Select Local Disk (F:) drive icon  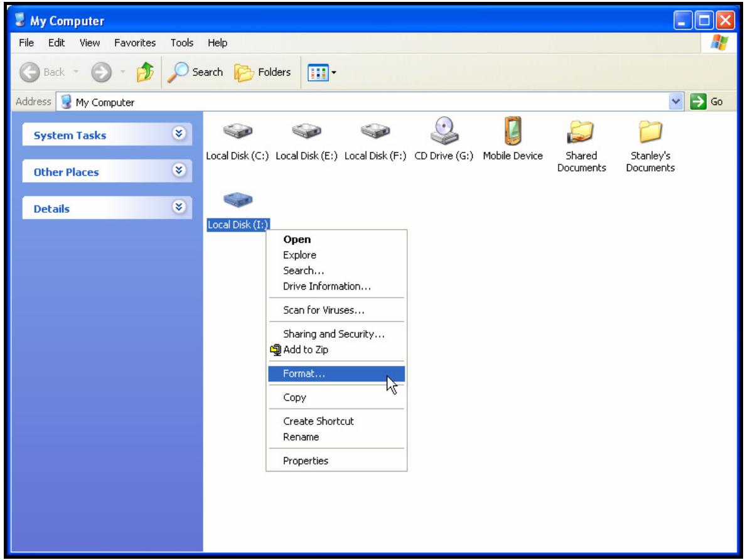[x=375, y=131]
